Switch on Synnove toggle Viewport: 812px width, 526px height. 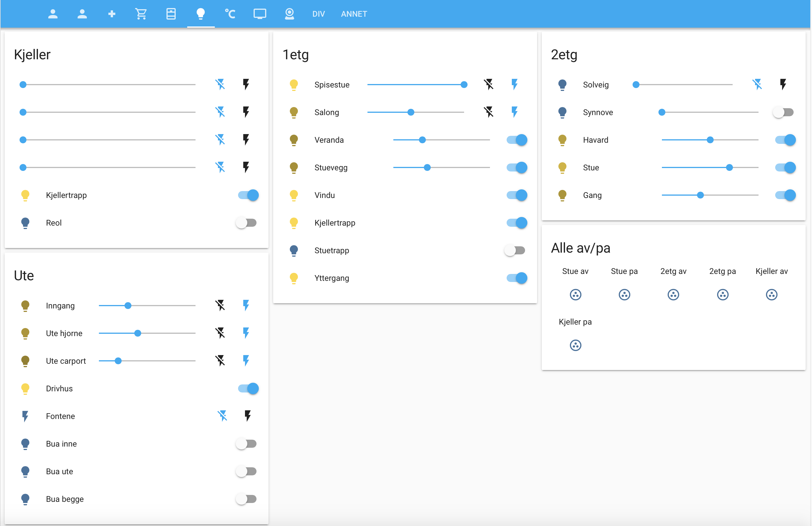pyautogui.click(x=783, y=112)
